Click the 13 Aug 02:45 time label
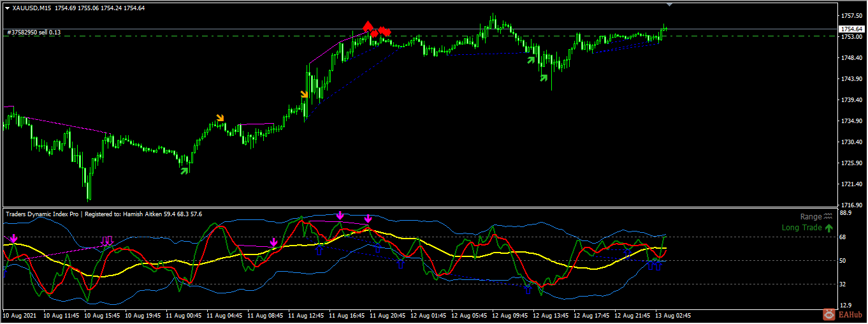Viewport: 868px width, 324px height. click(x=674, y=316)
